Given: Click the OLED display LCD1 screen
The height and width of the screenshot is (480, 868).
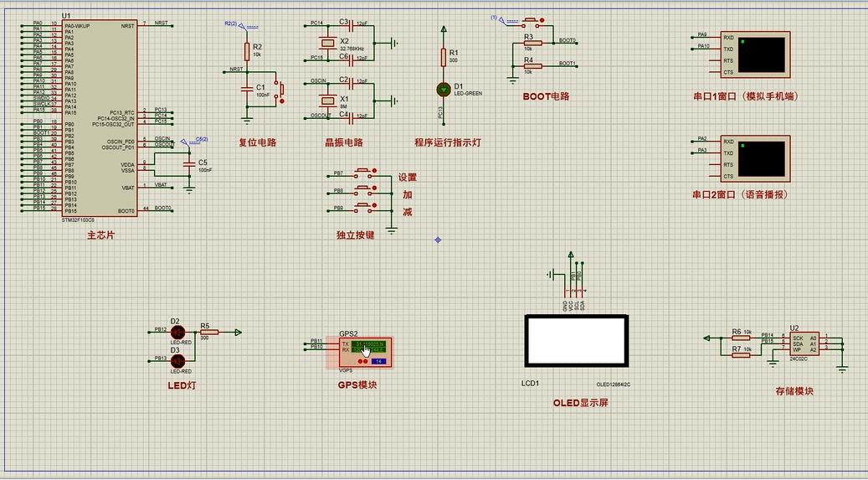Looking at the screenshot, I should (576, 341).
